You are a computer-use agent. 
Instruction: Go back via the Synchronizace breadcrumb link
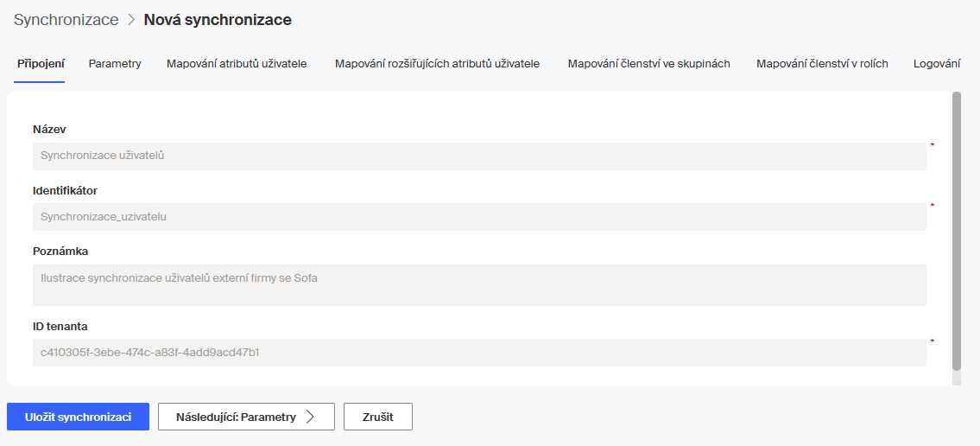[66, 20]
